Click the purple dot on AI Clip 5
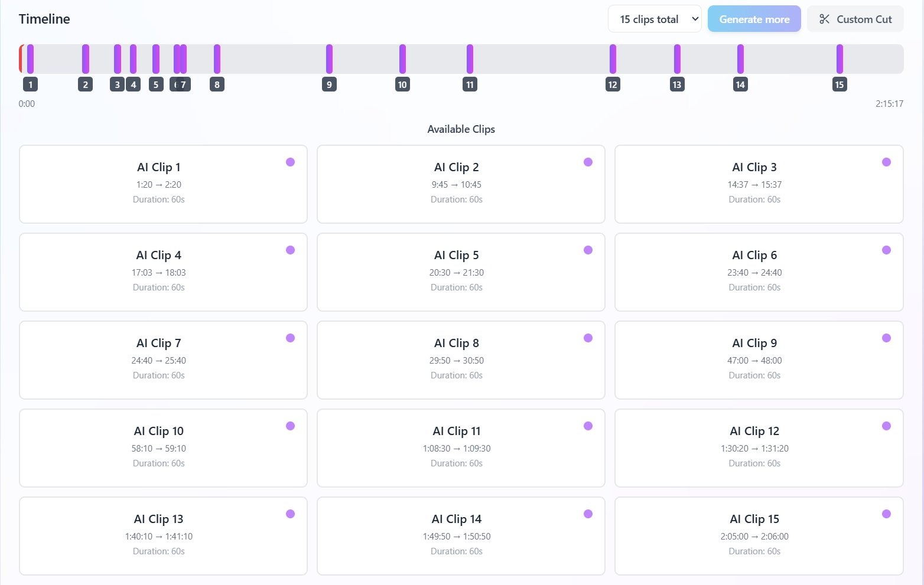The width and height of the screenshot is (924, 585). (x=588, y=250)
